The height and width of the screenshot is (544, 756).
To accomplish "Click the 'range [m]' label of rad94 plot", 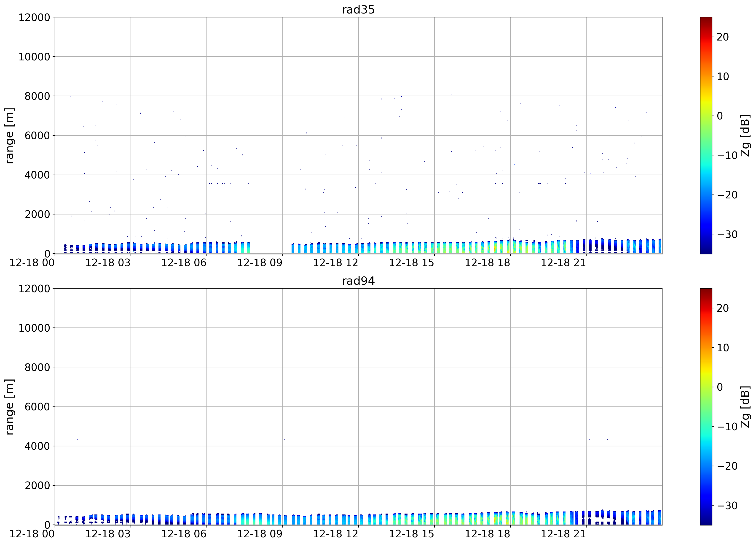I will click(x=9, y=407).
